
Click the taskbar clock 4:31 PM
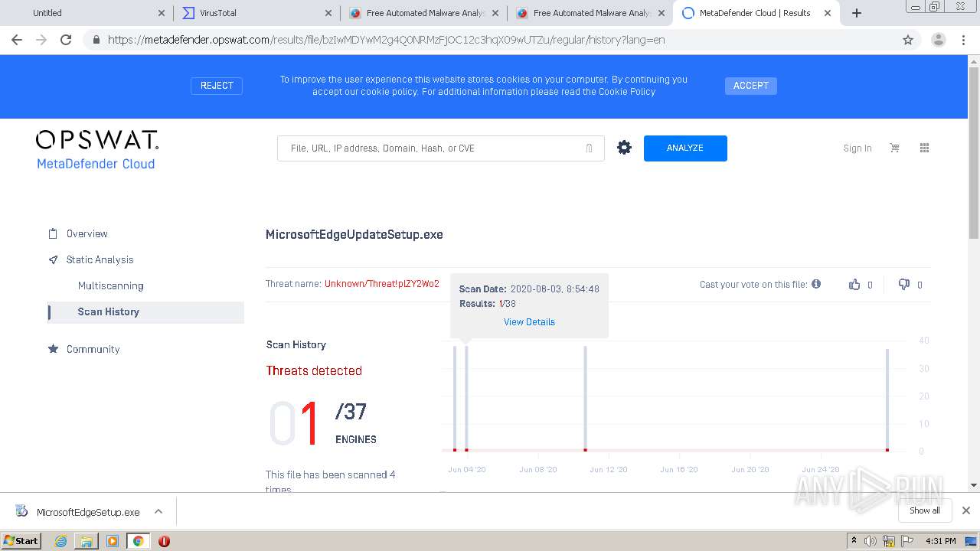click(941, 541)
